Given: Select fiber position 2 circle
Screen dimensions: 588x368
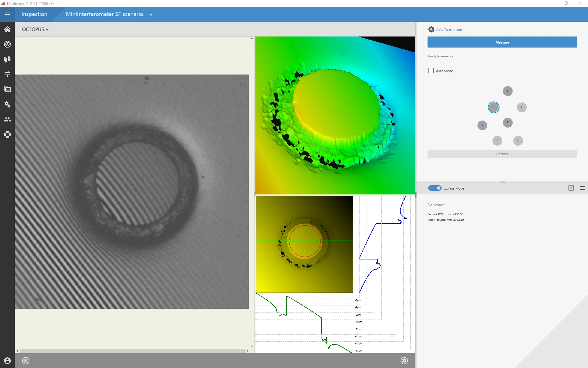Looking at the screenshot, I should (x=522, y=107).
